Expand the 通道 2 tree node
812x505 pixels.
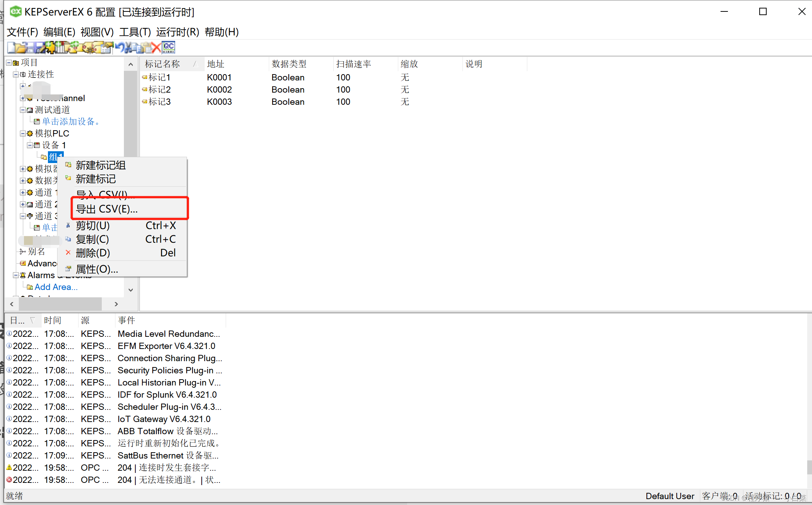[x=23, y=204]
